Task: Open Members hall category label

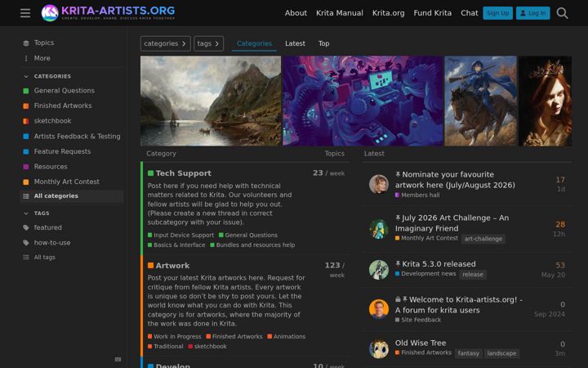Action: [417, 195]
